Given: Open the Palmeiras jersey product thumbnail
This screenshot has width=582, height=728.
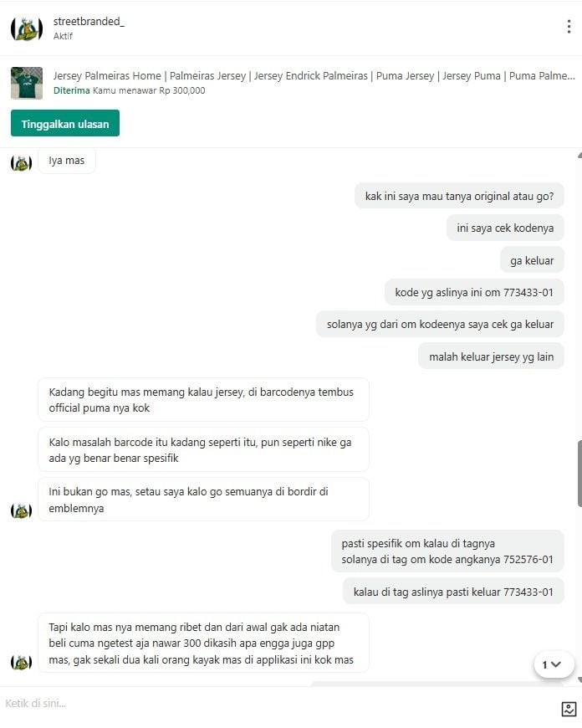Looking at the screenshot, I should [x=27, y=83].
